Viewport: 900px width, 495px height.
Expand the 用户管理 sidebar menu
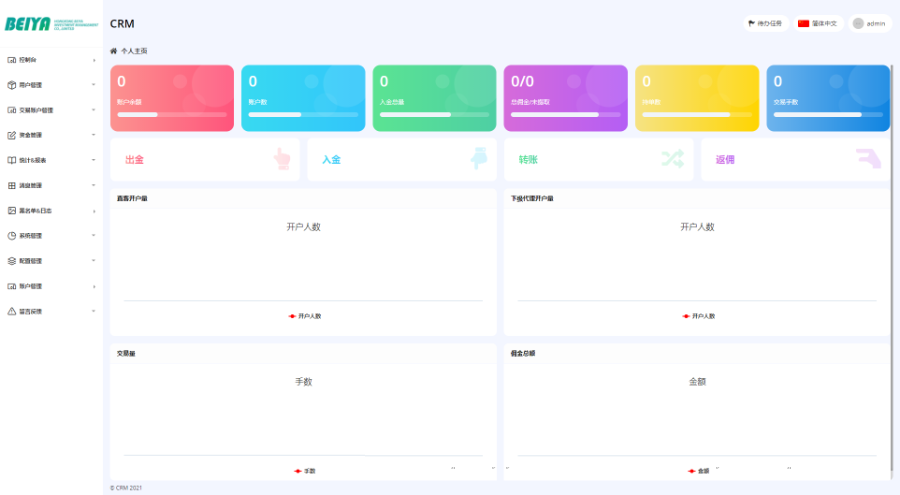pyautogui.click(x=50, y=85)
